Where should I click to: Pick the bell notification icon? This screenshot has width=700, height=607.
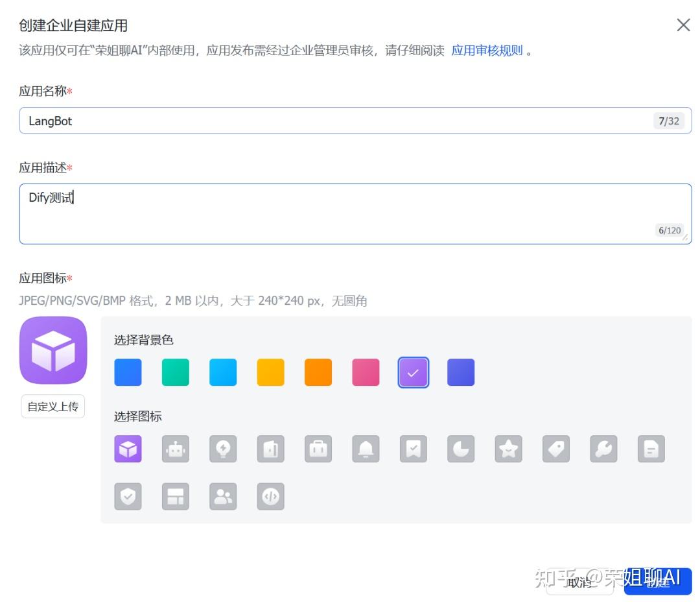pos(366,448)
